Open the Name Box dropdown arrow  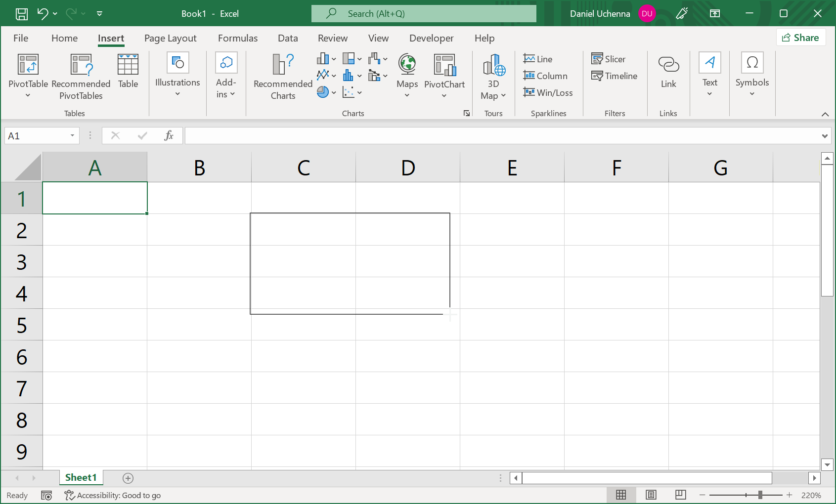point(72,136)
